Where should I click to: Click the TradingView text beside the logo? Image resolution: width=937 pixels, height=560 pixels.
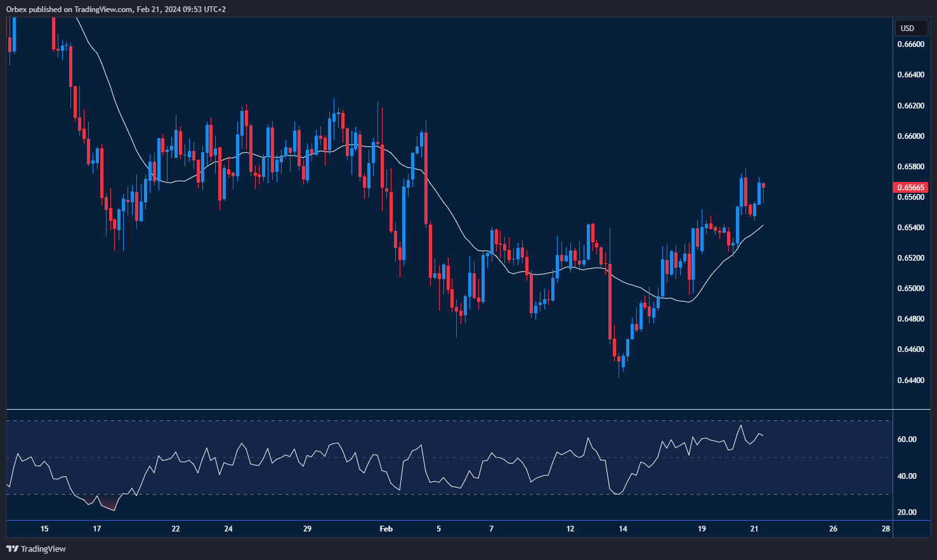(43, 549)
